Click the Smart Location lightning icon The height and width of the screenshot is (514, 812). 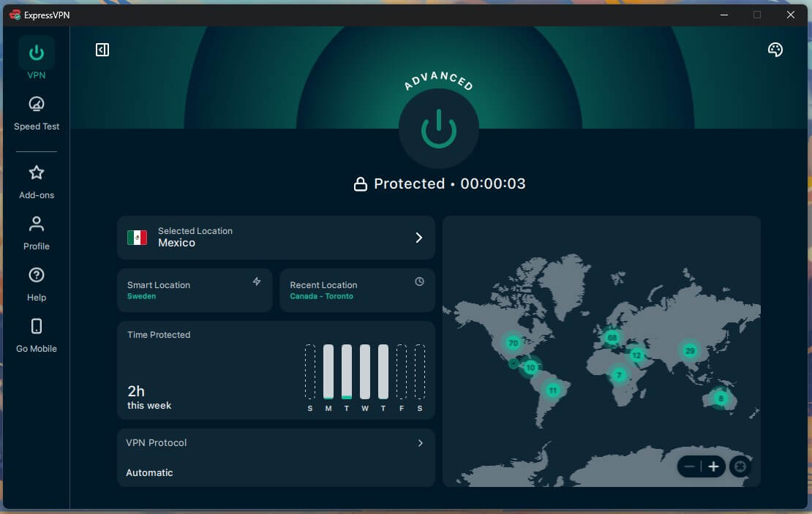pos(257,281)
